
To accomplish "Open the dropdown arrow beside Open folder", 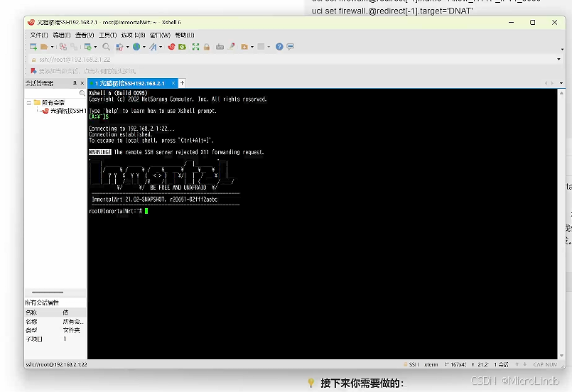I will click(x=52, y=47).
